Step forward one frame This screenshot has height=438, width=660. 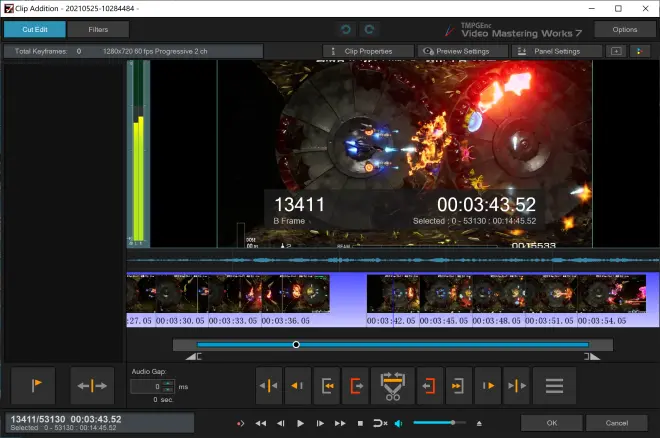[x=320, y=423]
